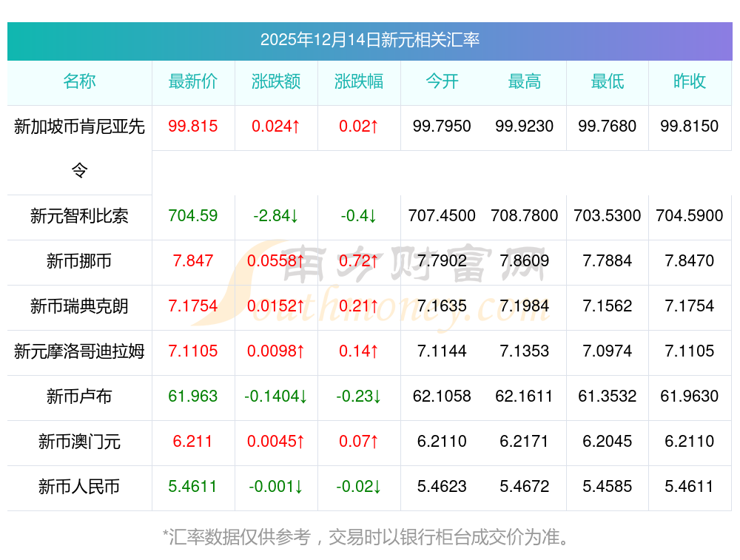Viewport: 740px width, 560px height.
Task: Click opening value 707.4500
Action: (442, 215)
